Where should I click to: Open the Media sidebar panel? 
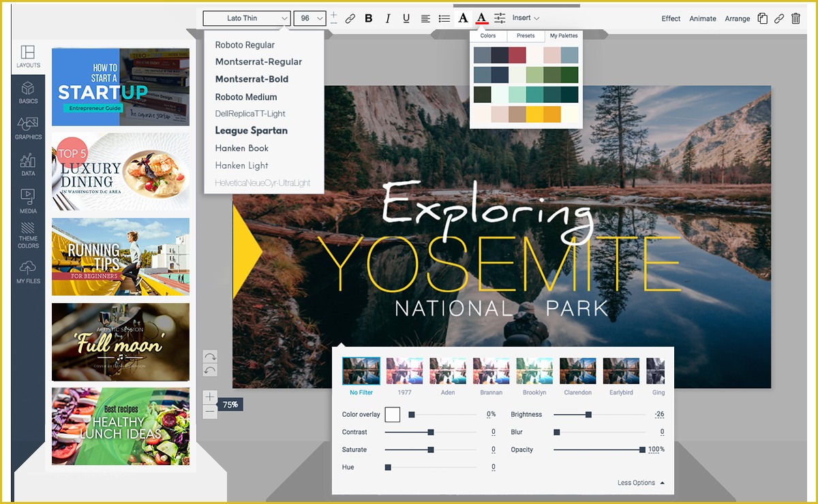click(x=28, y=201)
